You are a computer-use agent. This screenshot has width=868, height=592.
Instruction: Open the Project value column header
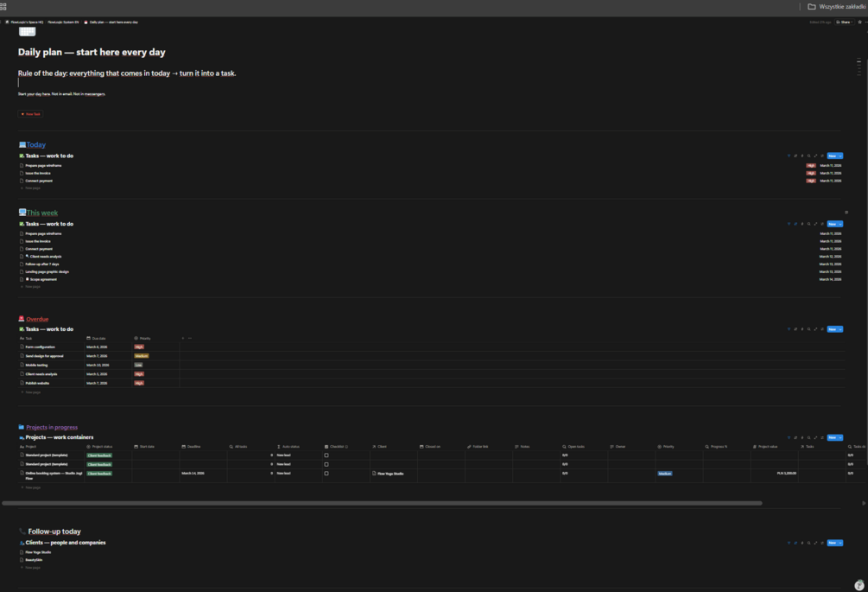coord(765,447)
